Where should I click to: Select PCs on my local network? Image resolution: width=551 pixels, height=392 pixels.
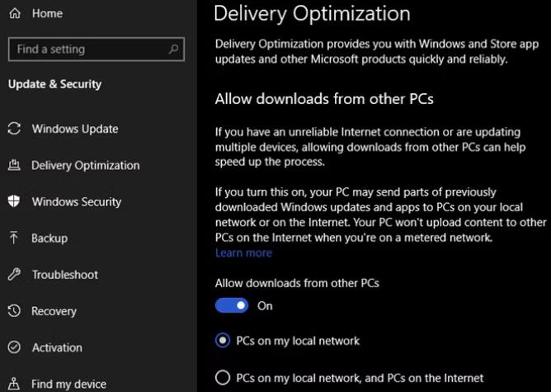(x=223, y=341)
